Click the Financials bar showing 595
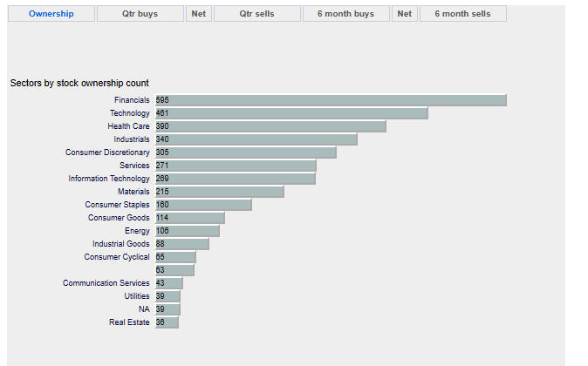This screenshot has width=588, height=366. 331,100
